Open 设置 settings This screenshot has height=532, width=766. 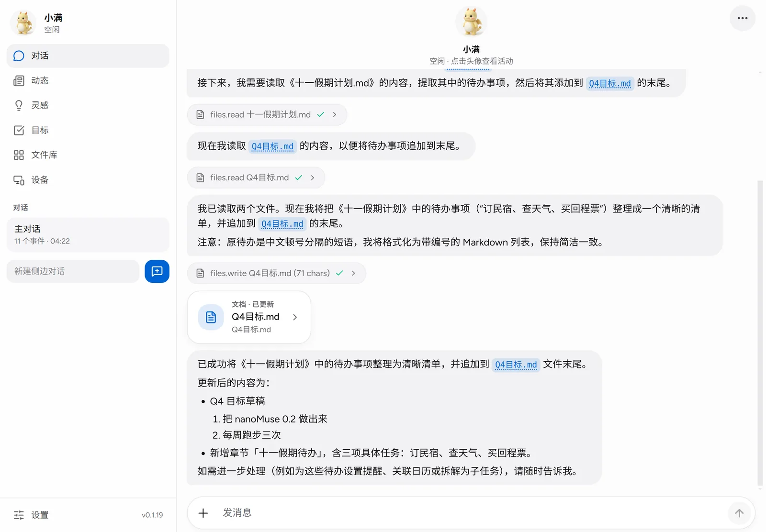click(40, 515)
